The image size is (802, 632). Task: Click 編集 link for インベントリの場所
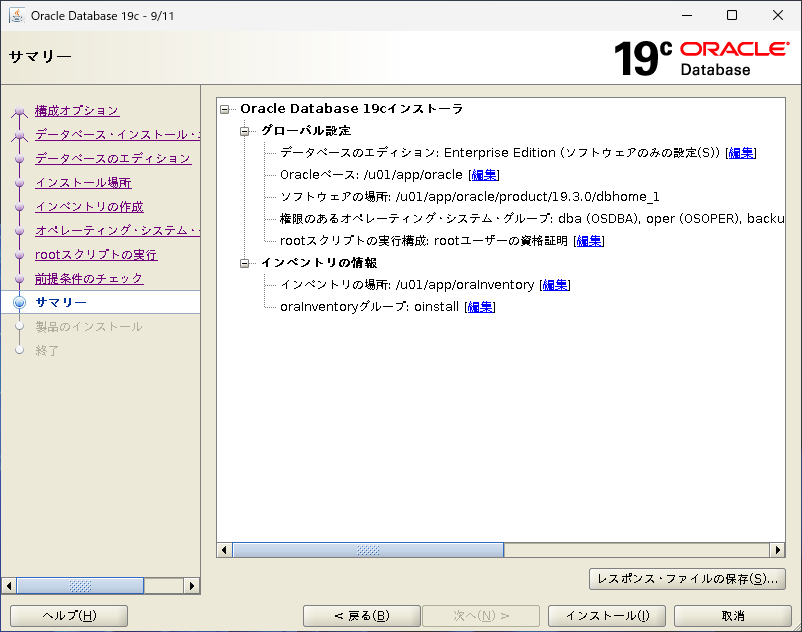pos(555,285)
